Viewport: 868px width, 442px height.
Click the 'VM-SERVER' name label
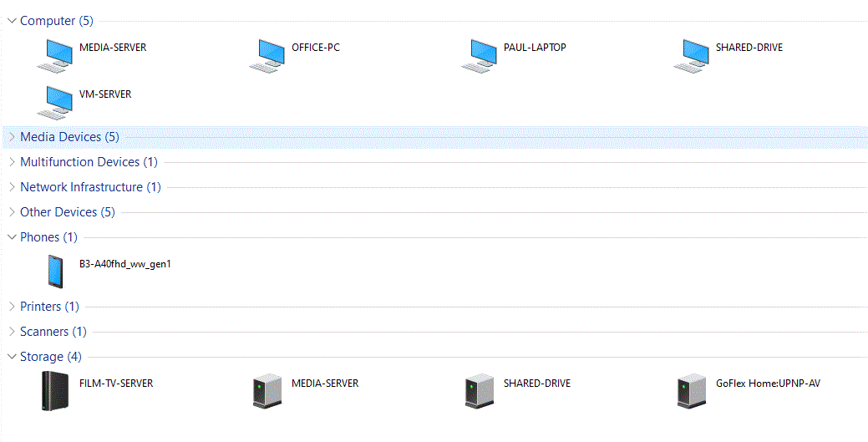pos(105,94)
